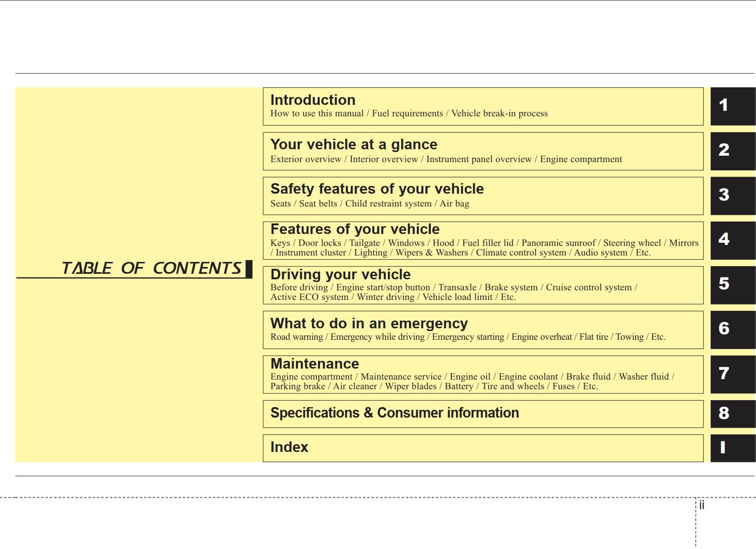Select chapter tab number 1
The width and height of the screenshot is (756, 549).
coord(733,106)
